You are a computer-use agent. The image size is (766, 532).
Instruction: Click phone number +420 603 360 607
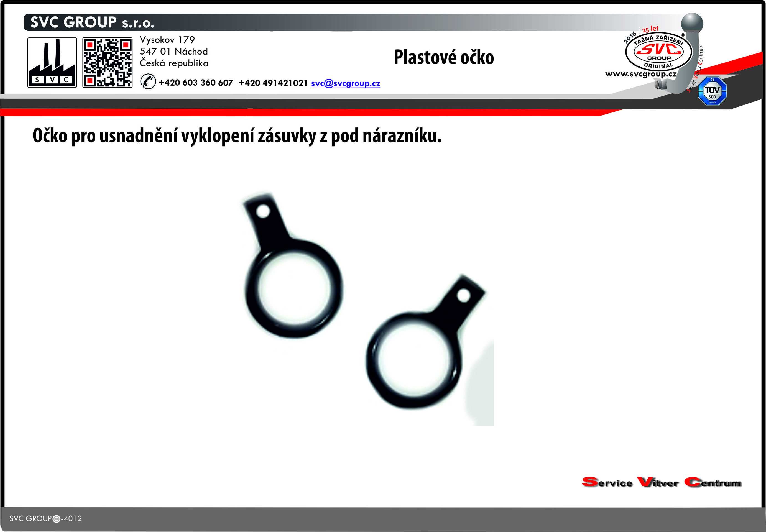(196, 83)
